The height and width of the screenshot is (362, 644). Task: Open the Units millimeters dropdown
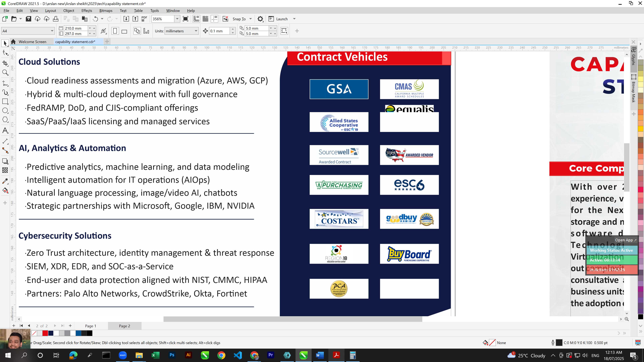[x=196, y=31]
